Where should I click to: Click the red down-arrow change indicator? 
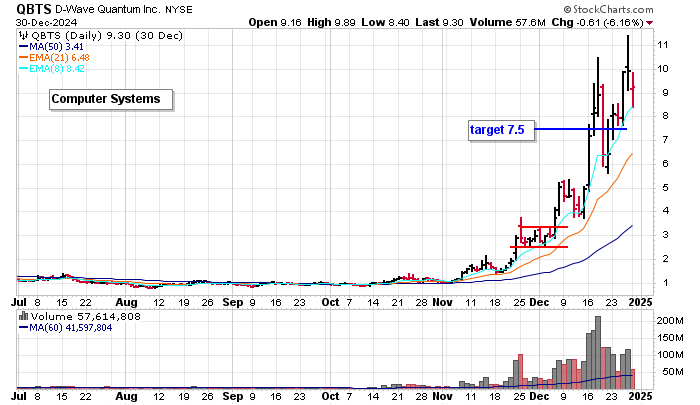pos(650,23)
